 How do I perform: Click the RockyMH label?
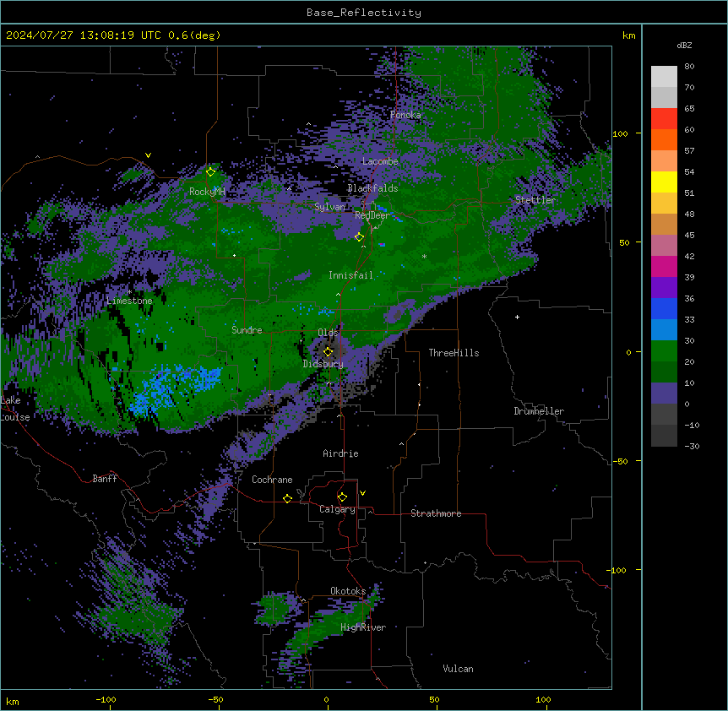[x=207, y=191]
